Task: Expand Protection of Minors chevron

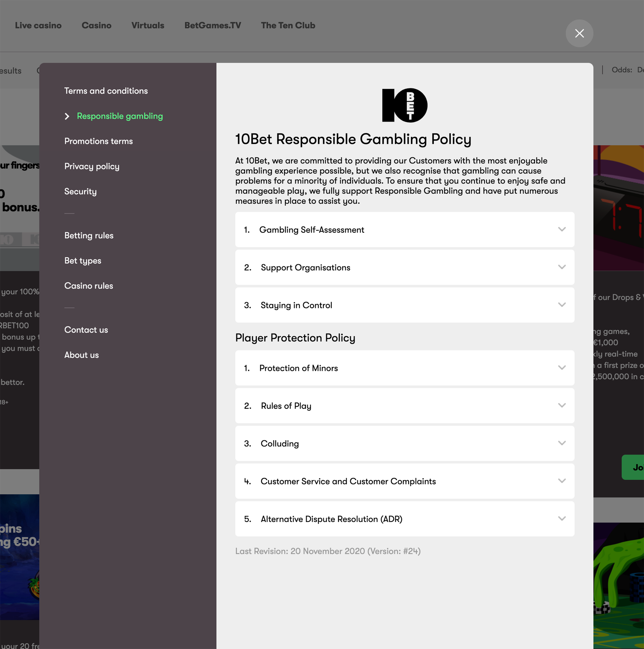Action: [x=562, y=367]
